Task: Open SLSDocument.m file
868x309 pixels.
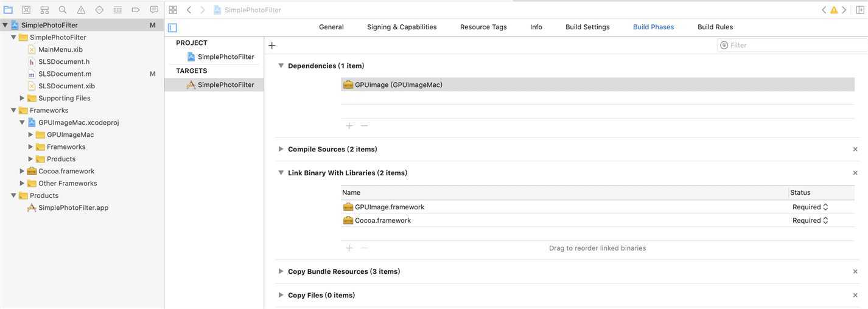Action: 65,74
